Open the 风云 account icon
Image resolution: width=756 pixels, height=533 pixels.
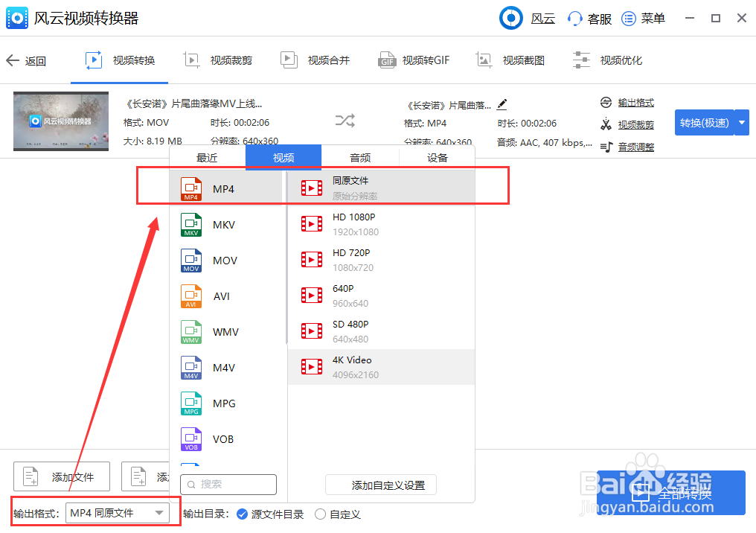[x=511, y=19]
